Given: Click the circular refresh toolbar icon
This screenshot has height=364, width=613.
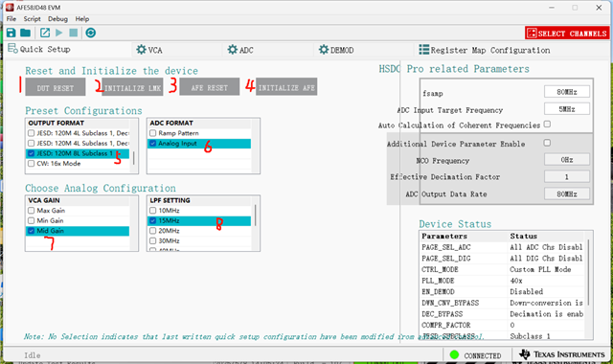Looking at the screenshot, I should [90, 33].
